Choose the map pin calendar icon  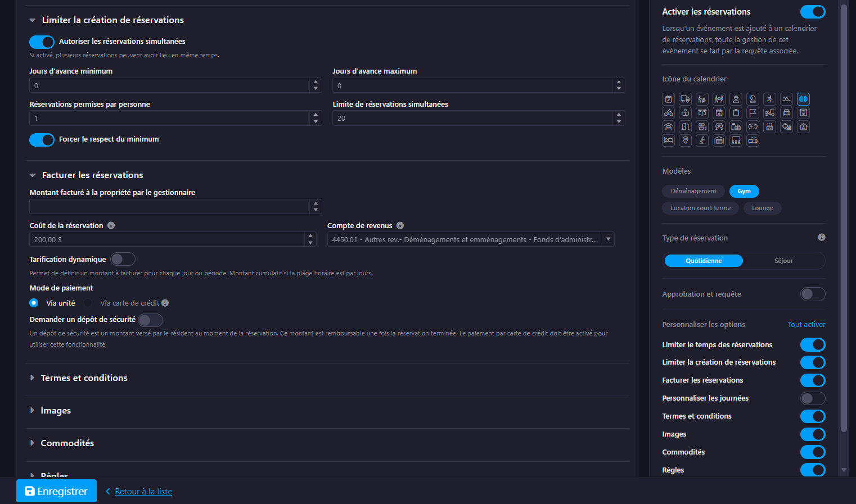(685, 140)
